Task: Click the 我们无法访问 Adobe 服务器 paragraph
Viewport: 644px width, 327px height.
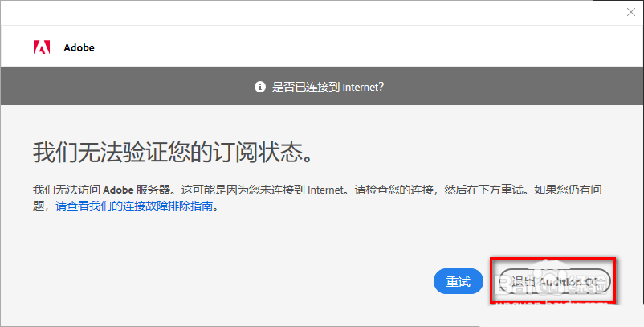Action: click(x=317, y=198)
